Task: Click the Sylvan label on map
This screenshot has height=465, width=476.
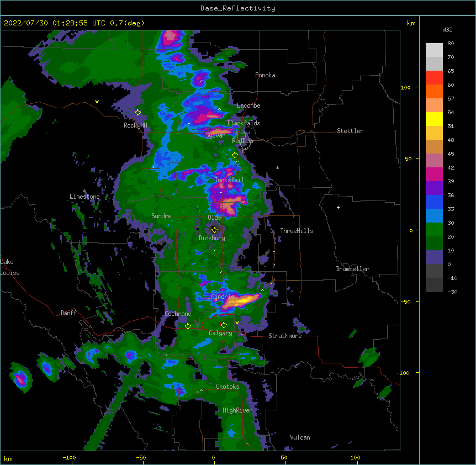Action: (x=215, y=135)
